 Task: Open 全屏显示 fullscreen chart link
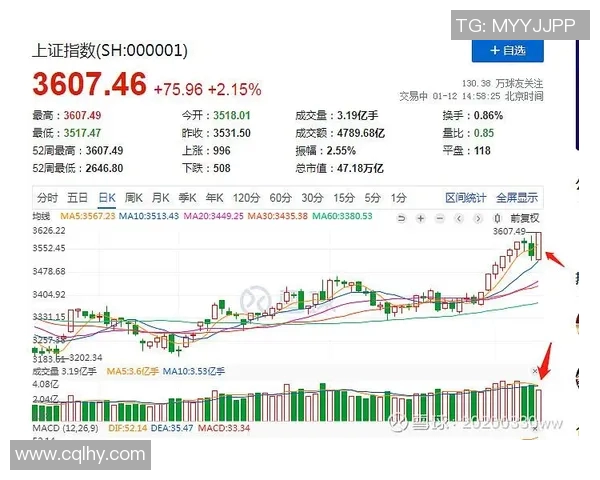[x=517, y=198]
